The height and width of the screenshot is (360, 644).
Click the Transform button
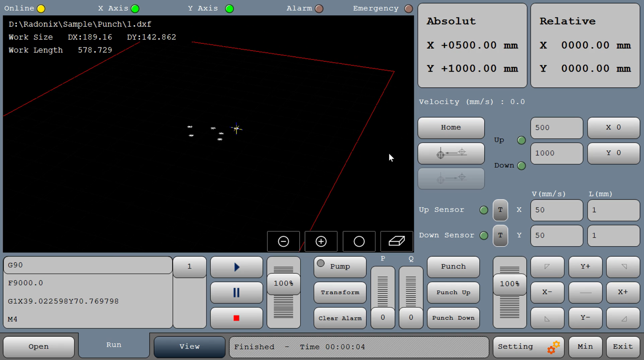pyautogui.click(x=340, y=292)
